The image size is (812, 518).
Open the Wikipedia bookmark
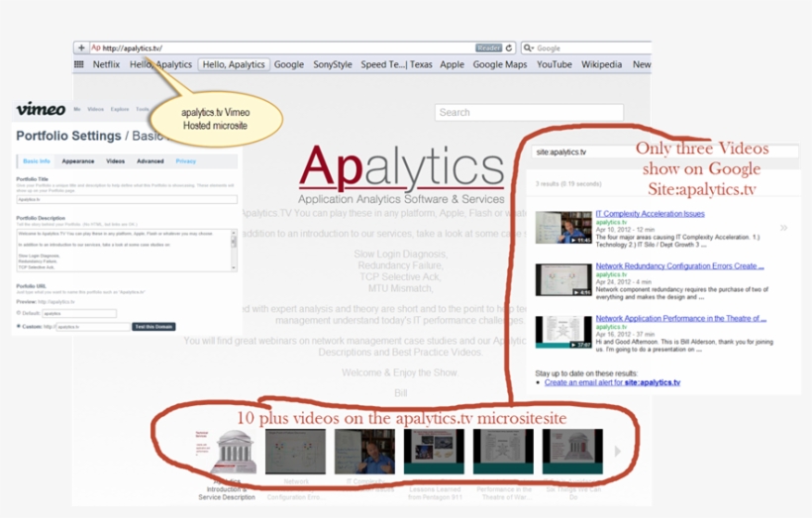601,64
